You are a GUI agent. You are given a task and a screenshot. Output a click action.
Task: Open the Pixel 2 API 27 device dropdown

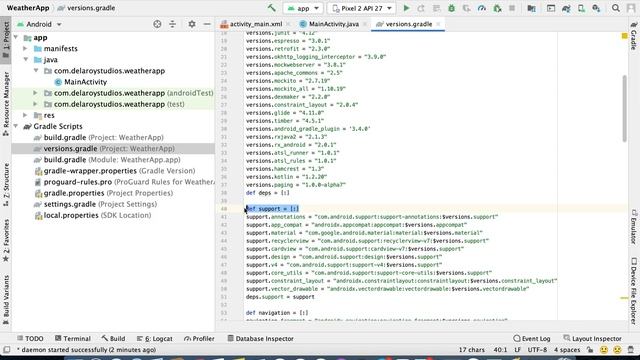[x=362, y=8]
